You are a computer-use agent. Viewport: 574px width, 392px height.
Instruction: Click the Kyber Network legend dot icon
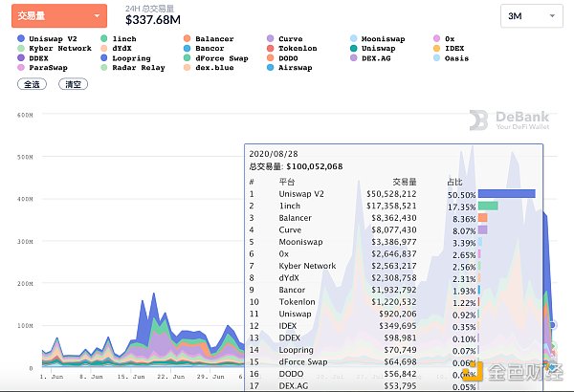click(22, 49)
